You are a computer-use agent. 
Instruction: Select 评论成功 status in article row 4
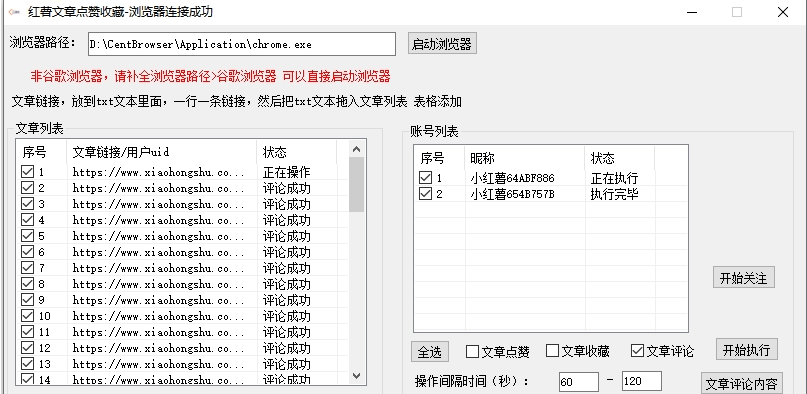click(287, 220)
